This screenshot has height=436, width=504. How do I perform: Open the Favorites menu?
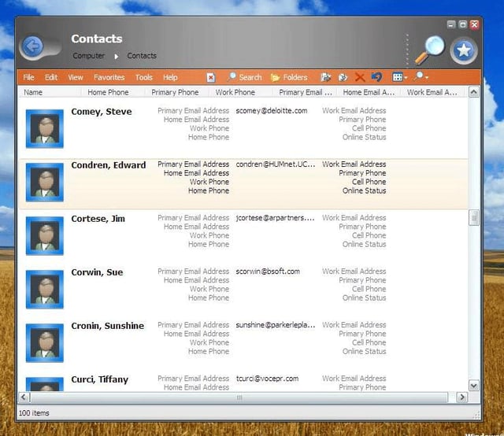(x=109, y=77)
